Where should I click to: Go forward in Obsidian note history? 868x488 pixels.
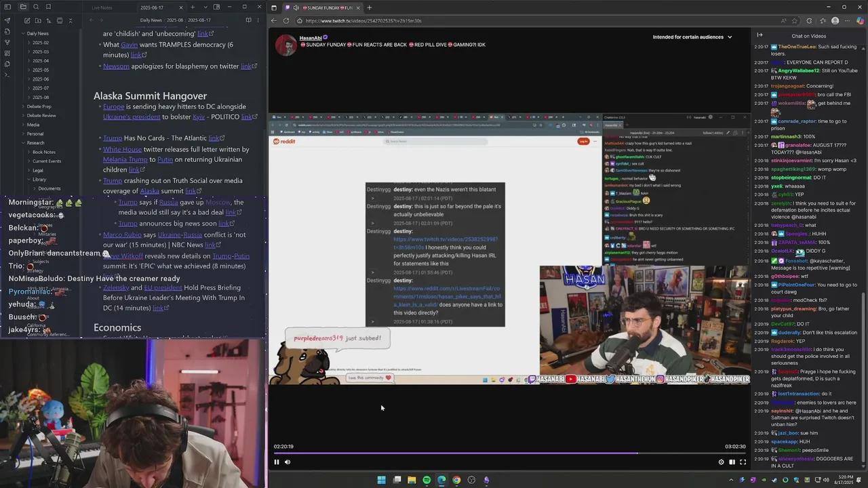click(100, 20)
